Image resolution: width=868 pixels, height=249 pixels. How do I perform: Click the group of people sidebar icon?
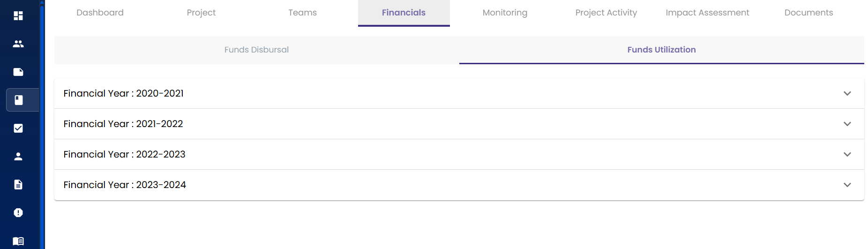[18, 44]
